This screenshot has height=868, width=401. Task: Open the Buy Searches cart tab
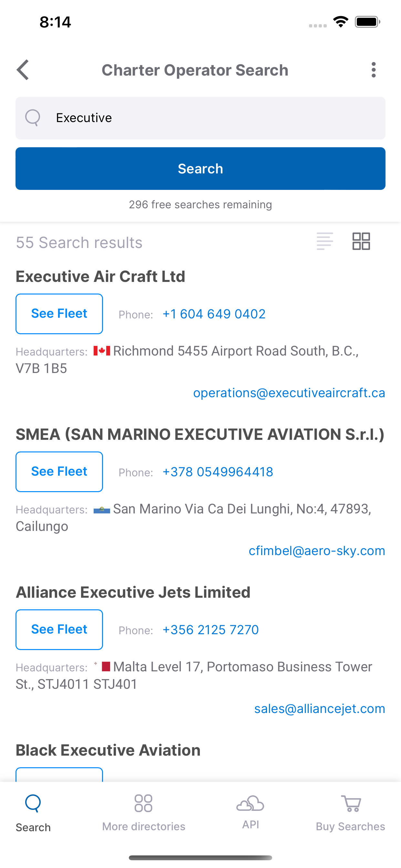tap(350, 813)
